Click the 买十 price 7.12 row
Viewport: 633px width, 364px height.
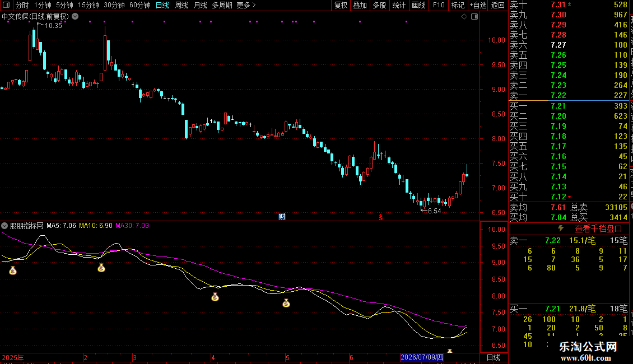click(x=569, y=197)
